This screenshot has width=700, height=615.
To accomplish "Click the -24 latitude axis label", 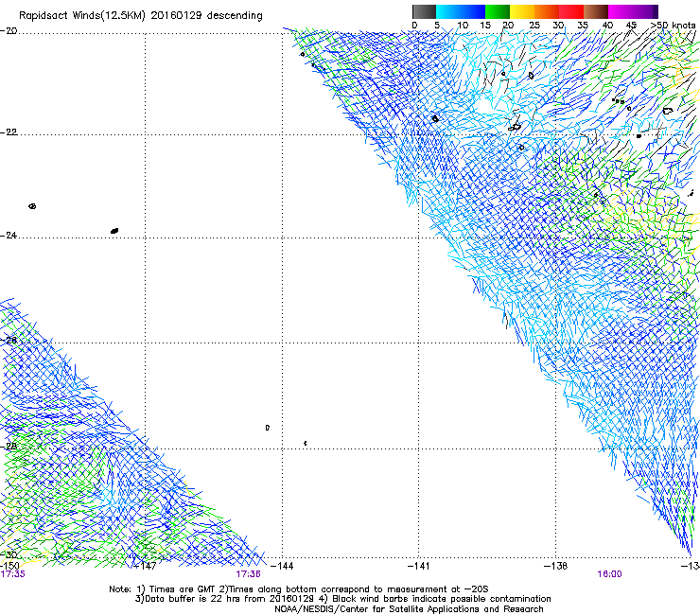I will pos(9,235).
